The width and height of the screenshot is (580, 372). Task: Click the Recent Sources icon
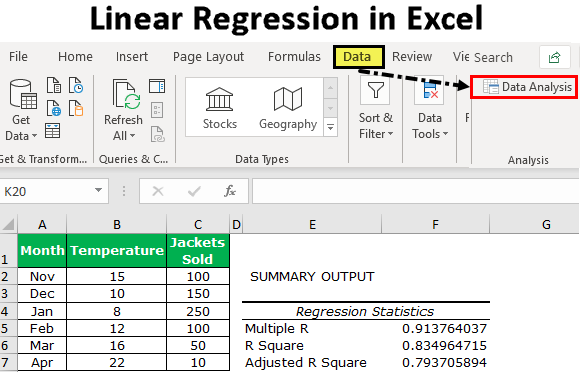pos(76,85)
